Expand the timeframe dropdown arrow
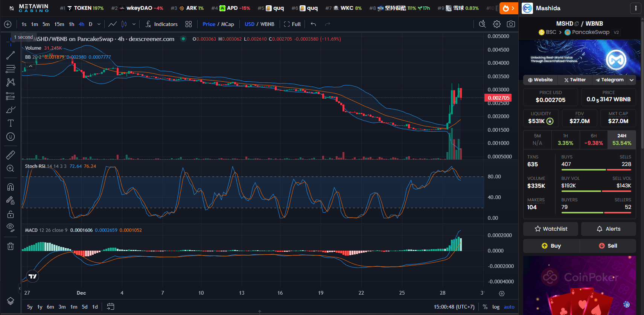The height and width of the screenshot is (315, 644). tap(99, 24)
